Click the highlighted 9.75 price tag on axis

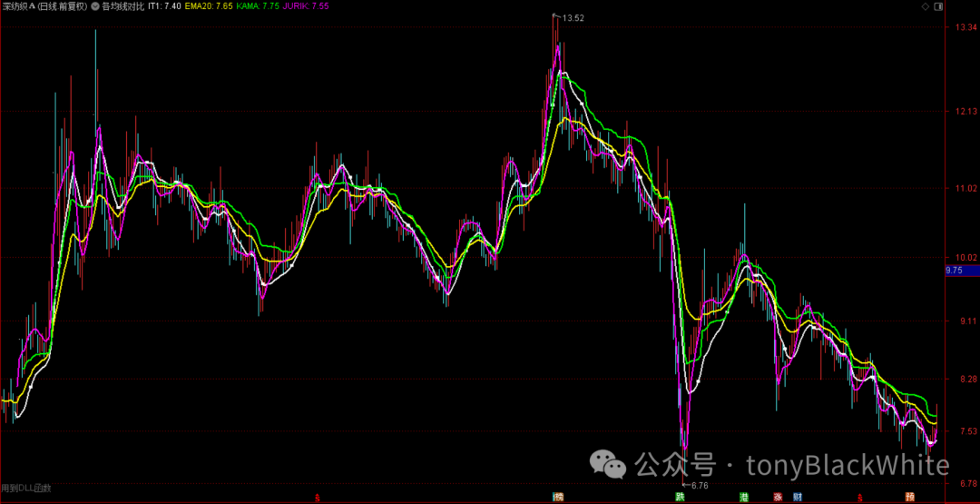point(961,271)
